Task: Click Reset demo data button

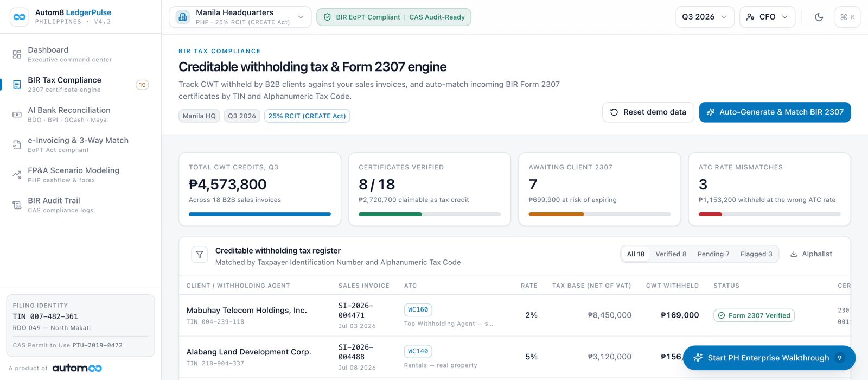Action: [648, 112]
